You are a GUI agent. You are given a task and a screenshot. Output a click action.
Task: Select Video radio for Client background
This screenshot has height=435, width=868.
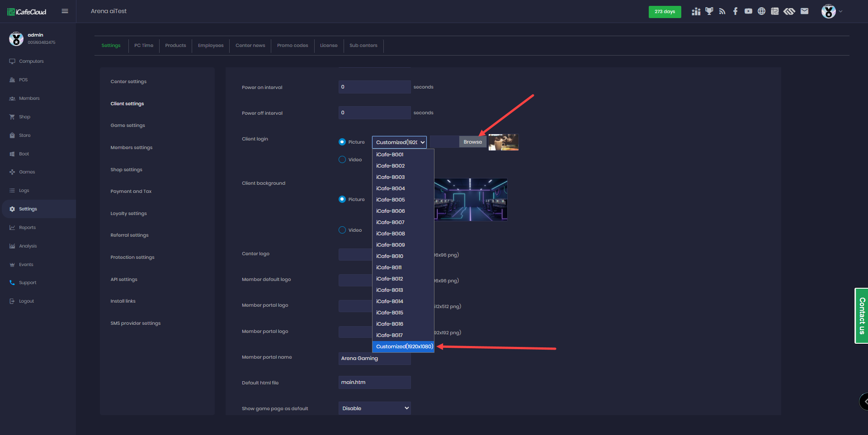(342, 230)
